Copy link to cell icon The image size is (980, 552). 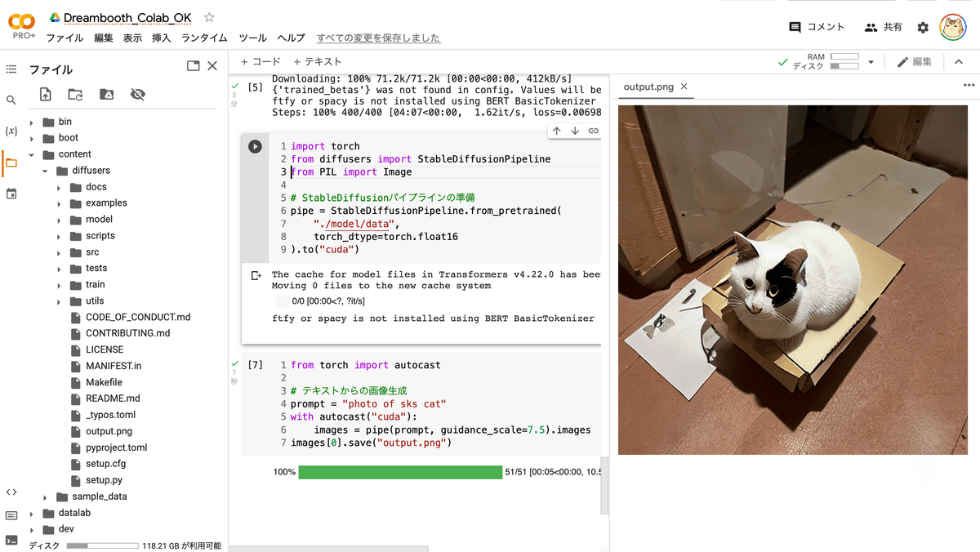click(x=593, y=131)
